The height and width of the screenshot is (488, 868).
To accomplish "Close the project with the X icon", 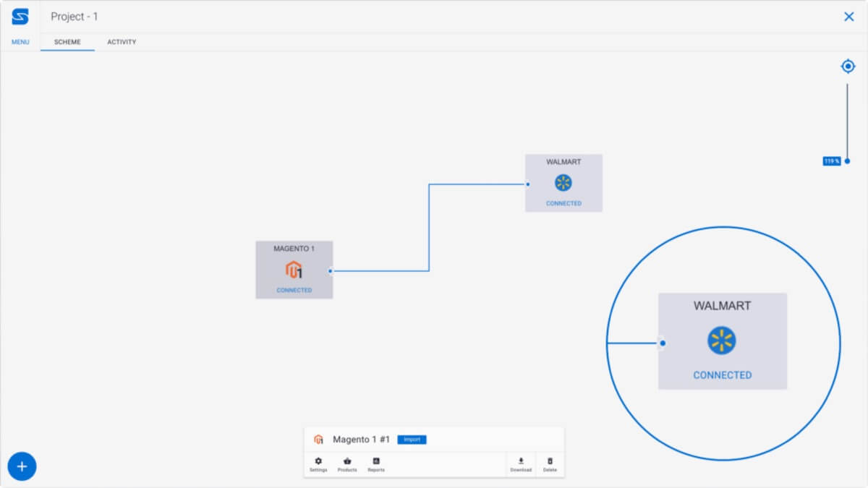I will (849, 17).
